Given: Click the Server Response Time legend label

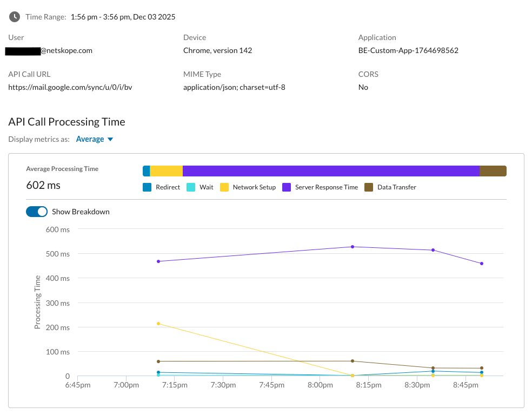Looking at the screenshot, I should pos(326,187).
